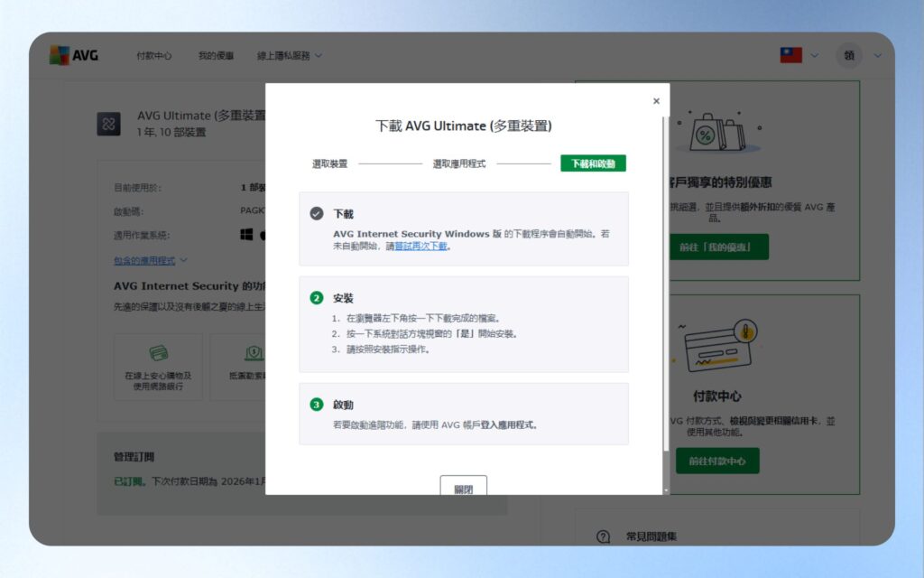Click the dialog vertical scrollbar

[665, 283]
